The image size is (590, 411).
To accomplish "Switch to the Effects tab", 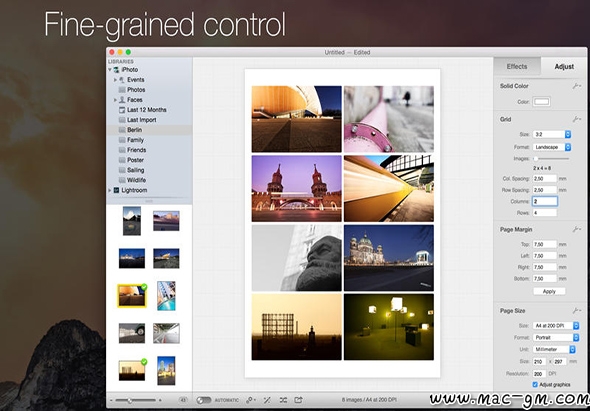I will click(517, 67).
